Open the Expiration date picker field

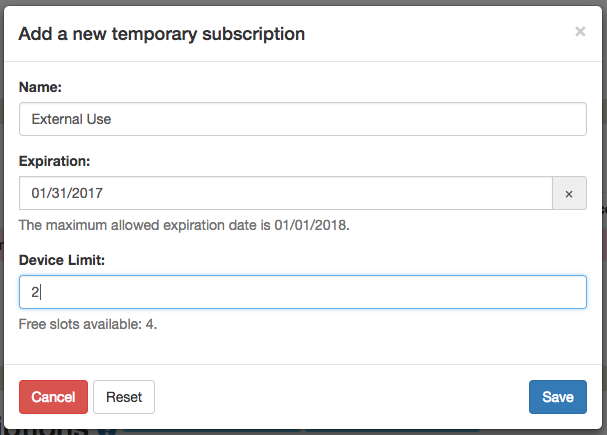pos(286,193)
